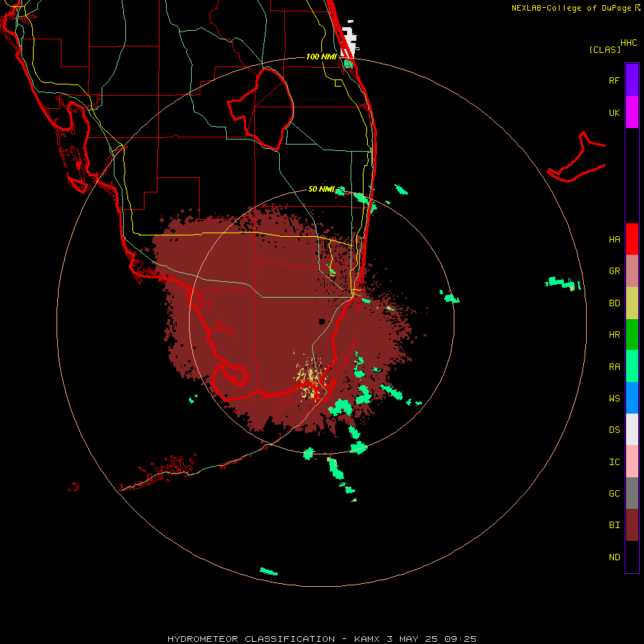
Task: Click the 09:25 timestamp
Action: (x=460, y=639)
